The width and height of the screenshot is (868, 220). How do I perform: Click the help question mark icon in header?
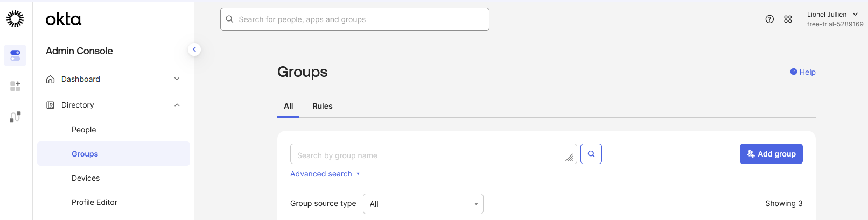coord(769,19)
